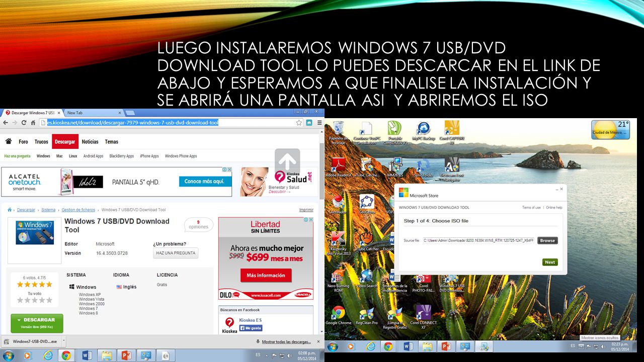644x362 pixels.
Task: Open Chrome's home page button
Action: (x=33, y=123)
